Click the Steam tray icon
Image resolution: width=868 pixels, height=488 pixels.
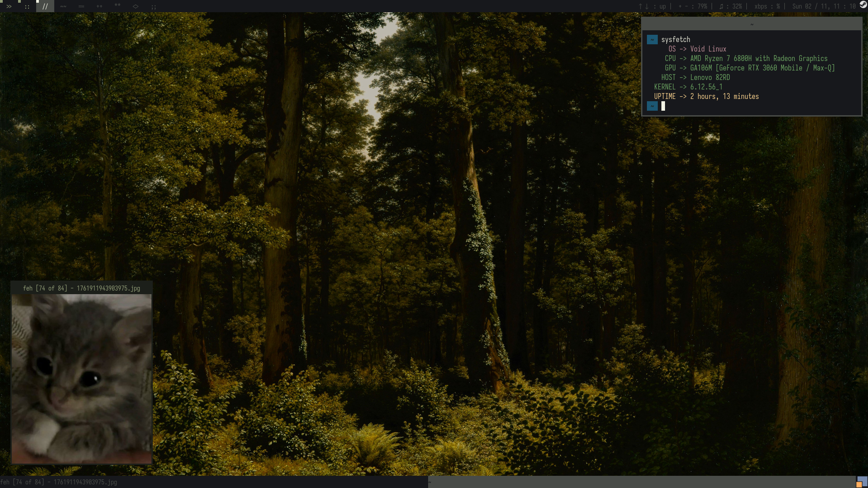click(x=863, y=5)
